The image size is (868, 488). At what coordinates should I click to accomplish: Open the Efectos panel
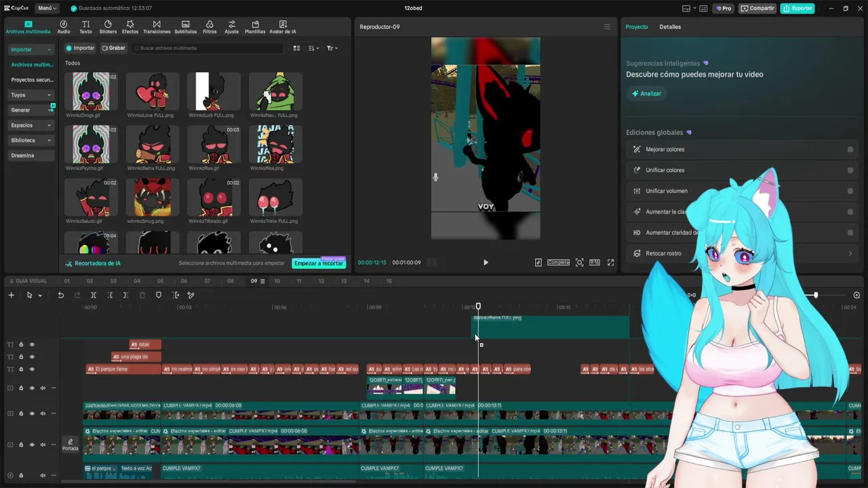(130, 27)
